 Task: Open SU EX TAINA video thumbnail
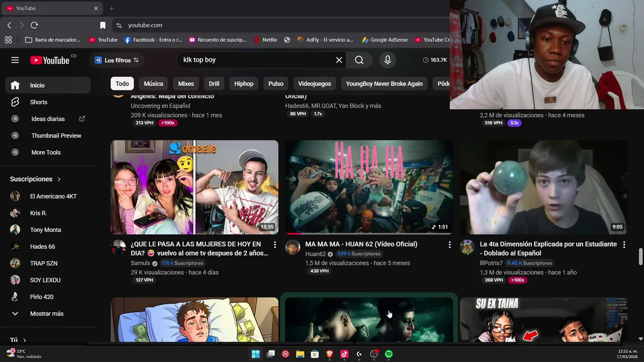click(543, 319)
